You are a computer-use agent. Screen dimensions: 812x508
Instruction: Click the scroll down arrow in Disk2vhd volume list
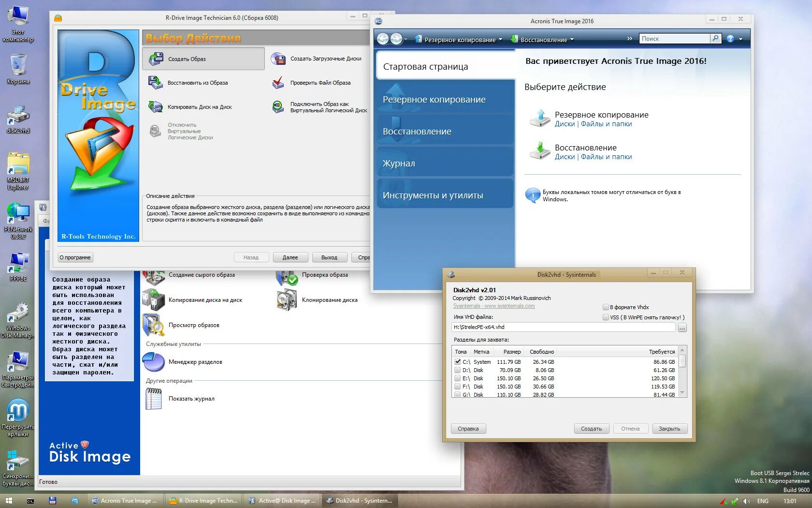coord(682,393)
